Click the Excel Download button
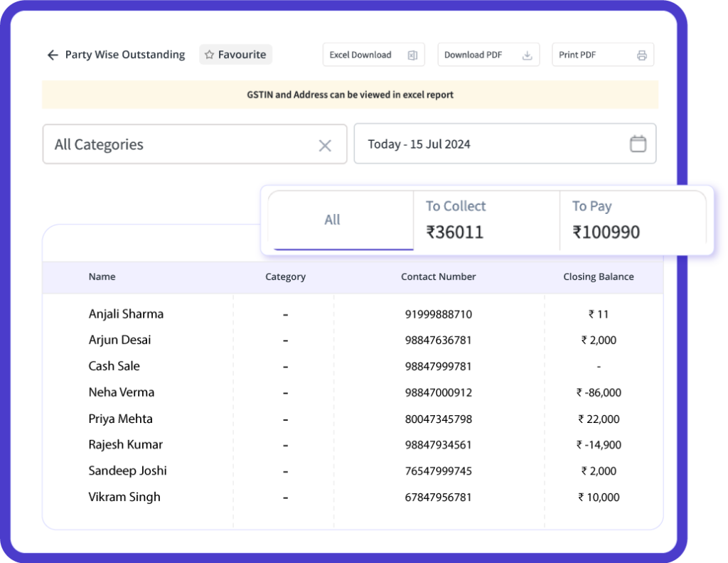 pos(373,54)
